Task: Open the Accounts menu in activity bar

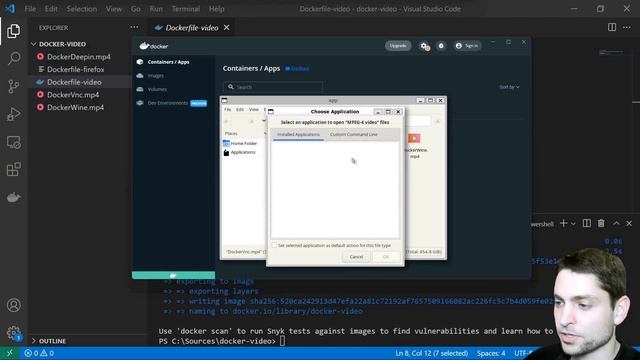Action: [x=13, y=305]
